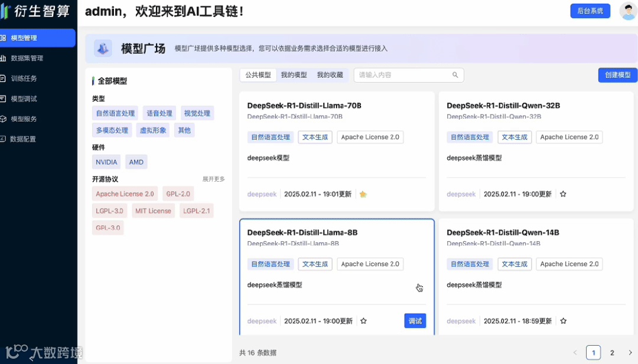Filter by LGPL-3.0 license
Image resolution: width=638 pixels, height=364 pixels.
point(109,211)
